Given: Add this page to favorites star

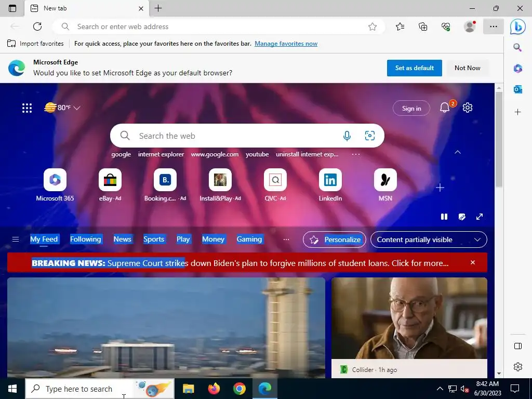Looking at the screenshot, I should coord(373,27).
